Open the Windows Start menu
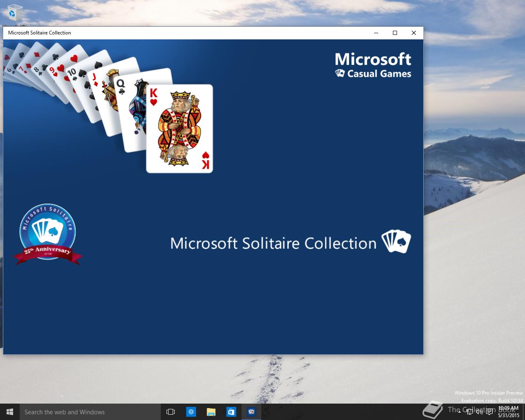525x420 pixels. (x=10, y=412)
